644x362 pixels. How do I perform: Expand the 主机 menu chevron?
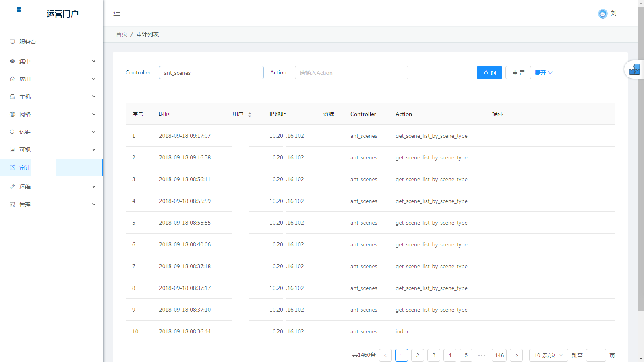pos(94,97)
